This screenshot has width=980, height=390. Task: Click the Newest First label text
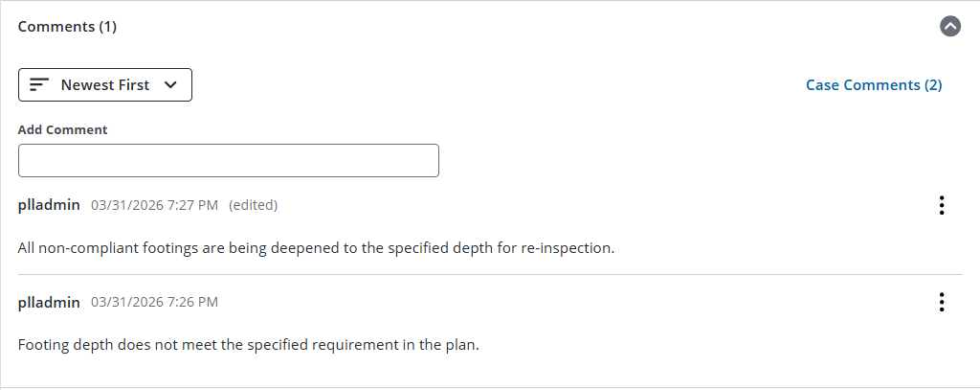tap(105, 84)
